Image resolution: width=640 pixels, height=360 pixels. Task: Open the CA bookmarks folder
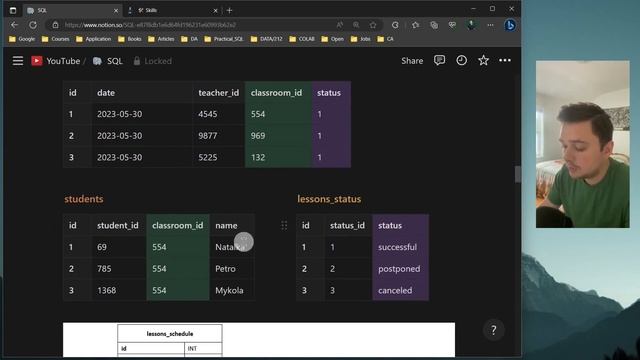pos(386,39)
